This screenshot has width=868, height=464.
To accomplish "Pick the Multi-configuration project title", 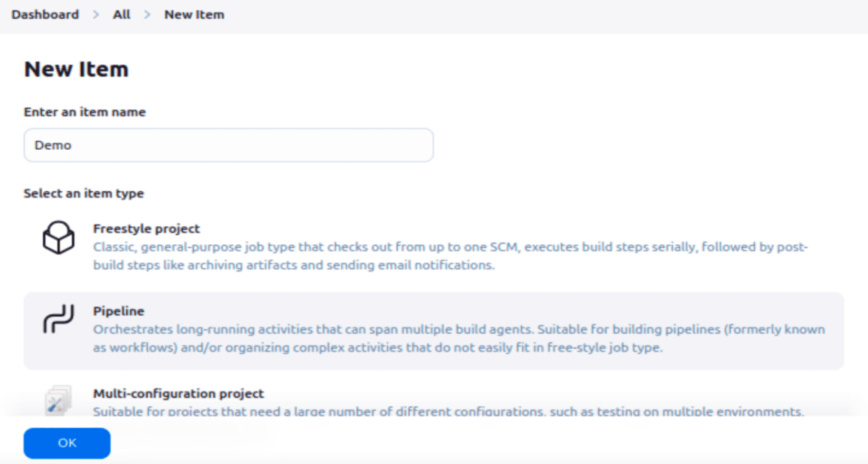I will pyautogui.click(x=178, y=393).
